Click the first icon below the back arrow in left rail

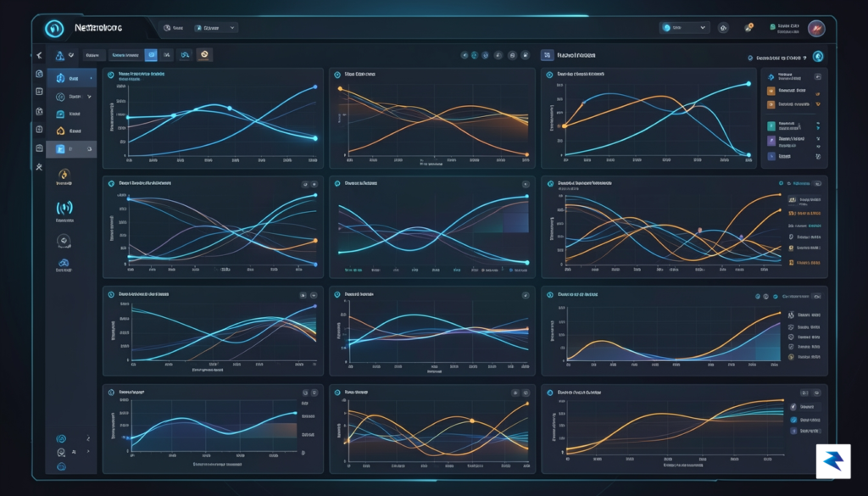point(39,74)
